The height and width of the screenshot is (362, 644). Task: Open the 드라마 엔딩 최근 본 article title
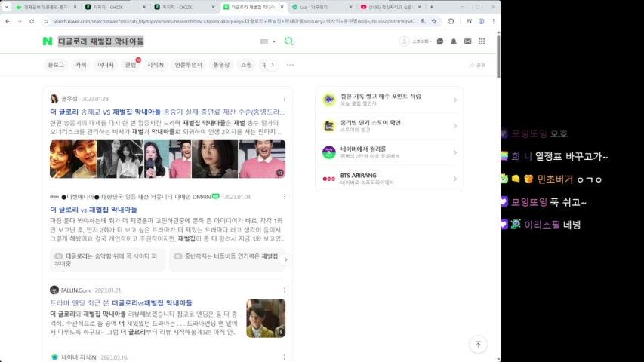pyautogui.click(x=121, y=303)
